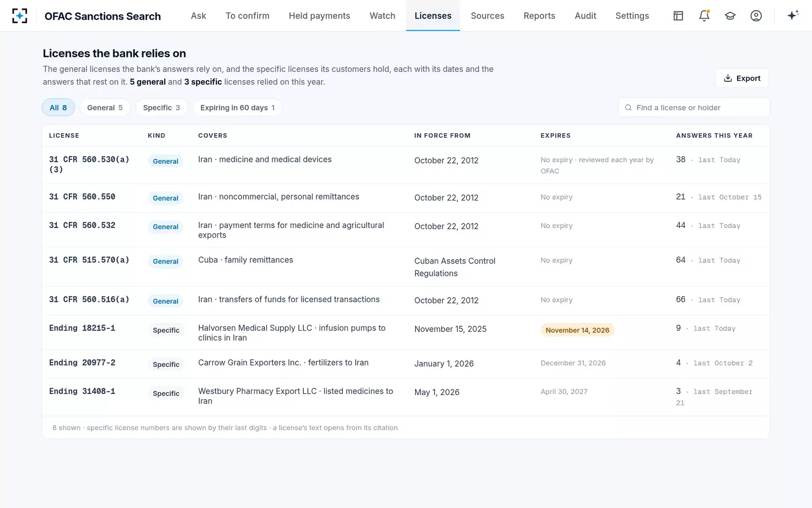This screenshot has width=812, height=508.
Task: Open license Ending 18215-1
Action: [x=82, y=328]
